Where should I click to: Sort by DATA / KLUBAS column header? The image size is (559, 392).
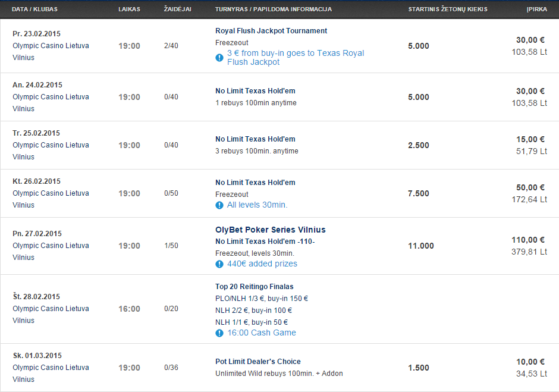pos(34,10)
